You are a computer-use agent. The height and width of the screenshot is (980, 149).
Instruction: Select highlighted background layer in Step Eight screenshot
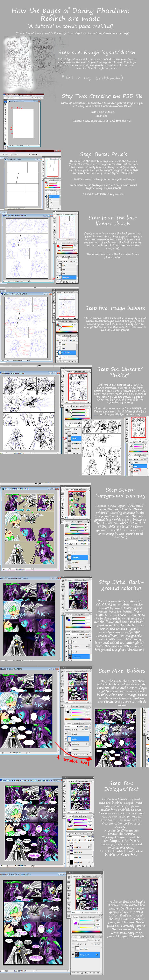coord(78,657)
